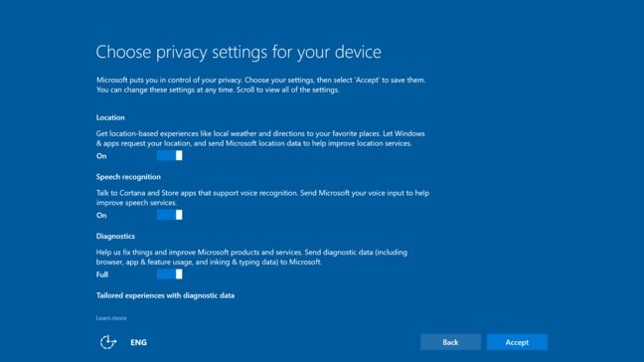Open the Learn more link
The image size is (644, 362).
tap(111, 318)
